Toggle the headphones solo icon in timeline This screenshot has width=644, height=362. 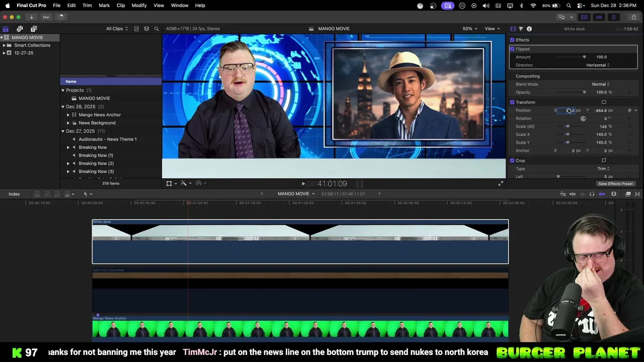(x=592, y=194)
